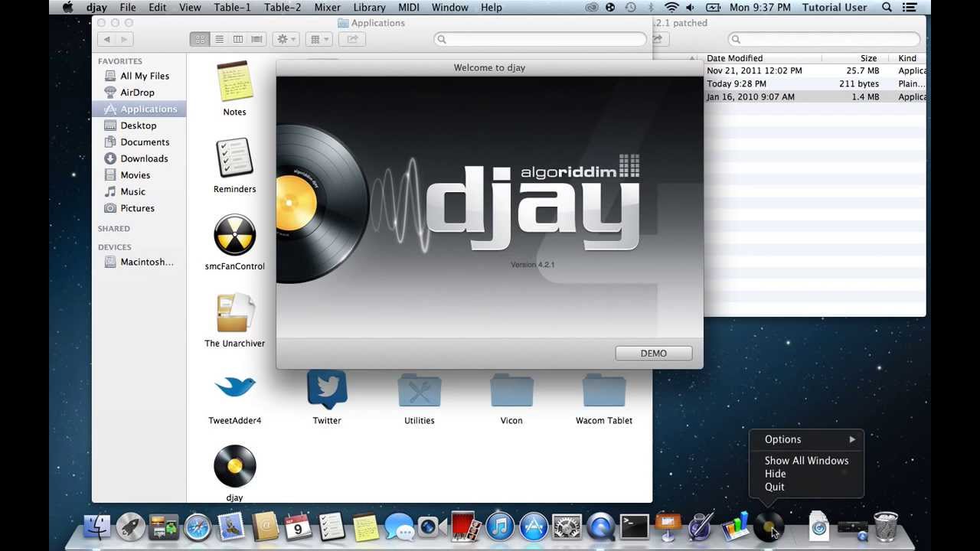Open the djay application menu in the menu bar
Screen dimensions: 980x551
tap(96, 8)
